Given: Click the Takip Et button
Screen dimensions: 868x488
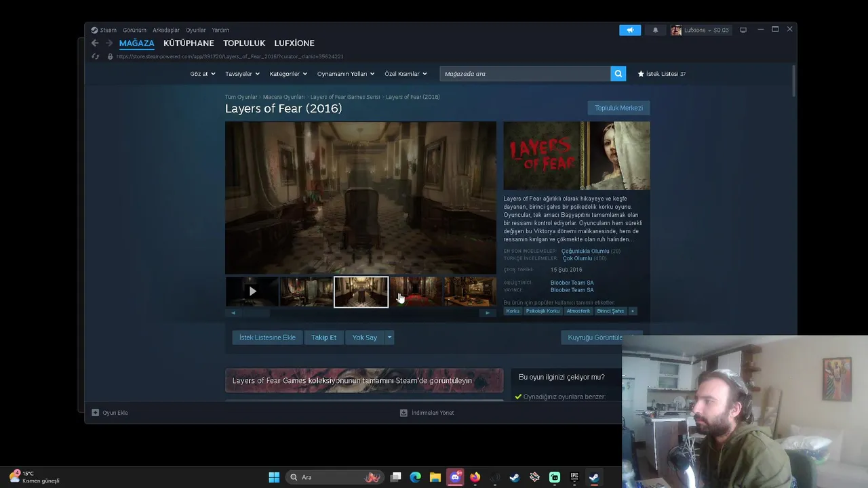Looking at the screenshot, I should [x=323, y=338].
